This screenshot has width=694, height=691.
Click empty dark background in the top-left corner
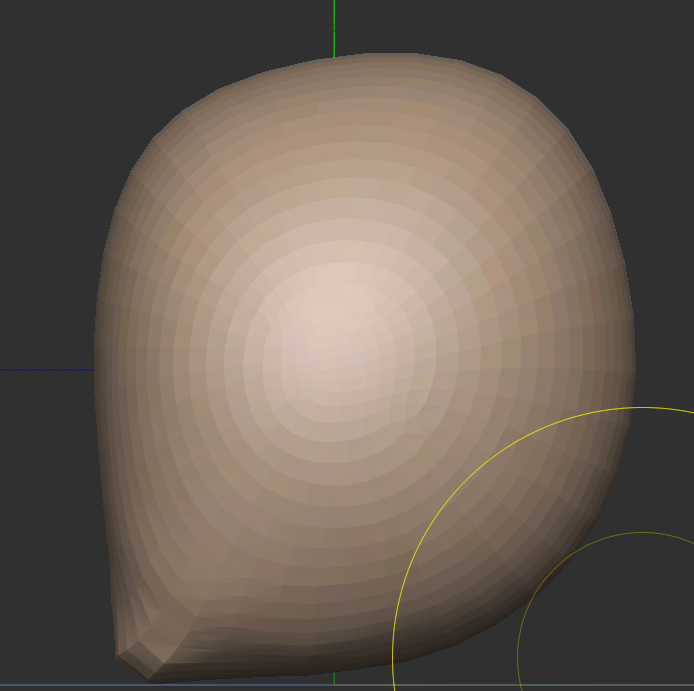(x=50, y=50)
